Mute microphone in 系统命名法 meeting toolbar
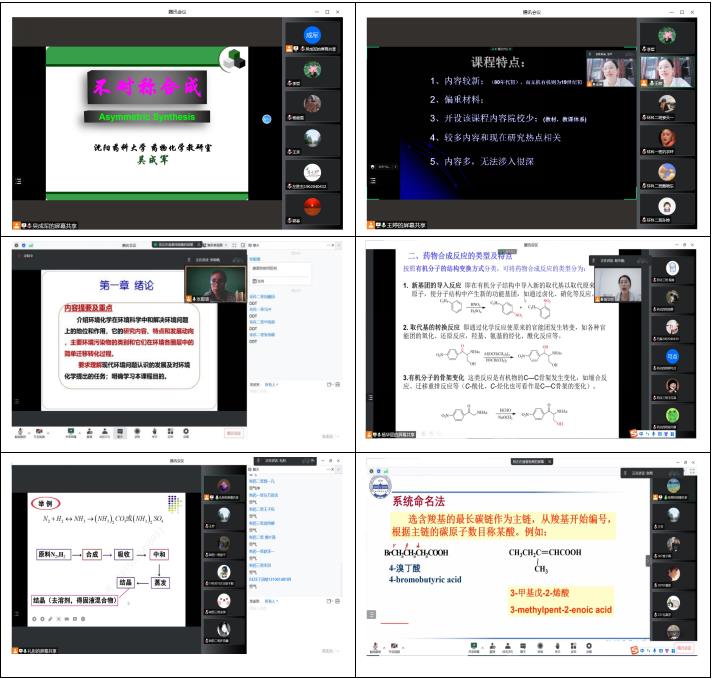 click(375, 652)
